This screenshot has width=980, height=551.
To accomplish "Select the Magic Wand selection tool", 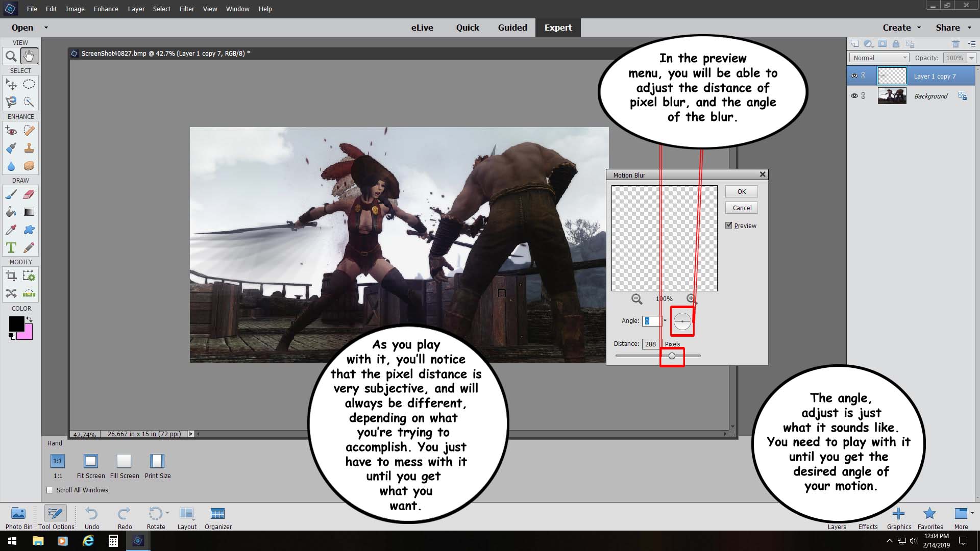I will [x=29, y=102].
